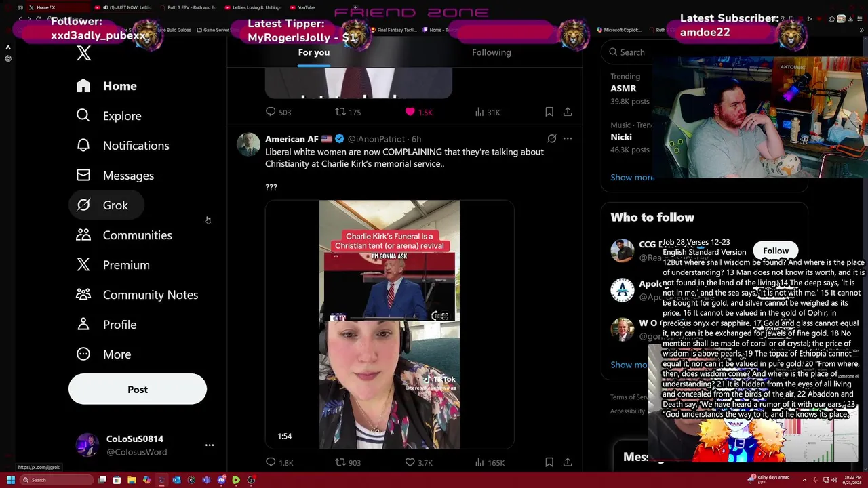Open Messages from the sidebar
Image resolution: width=868 pixels, height=488 pixels.
(115, 176)
